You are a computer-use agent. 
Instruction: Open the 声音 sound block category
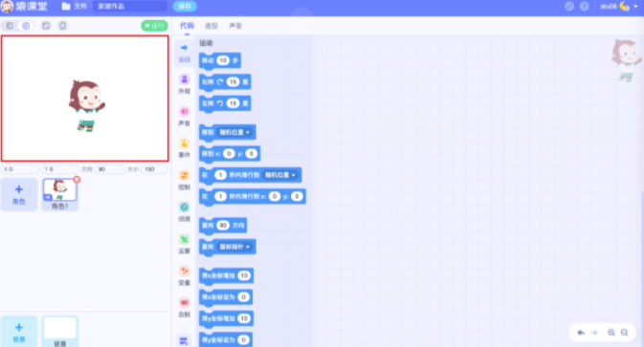coord(184,117)
